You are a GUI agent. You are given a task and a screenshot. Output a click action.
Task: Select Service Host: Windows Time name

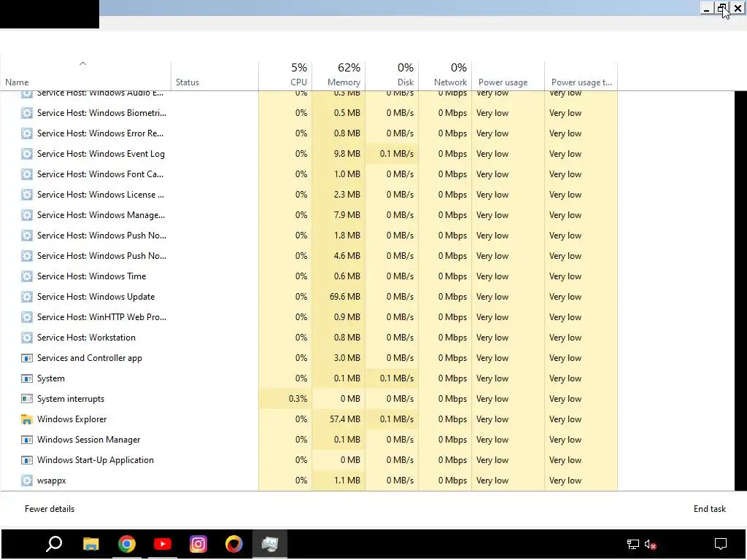[91, 276]
